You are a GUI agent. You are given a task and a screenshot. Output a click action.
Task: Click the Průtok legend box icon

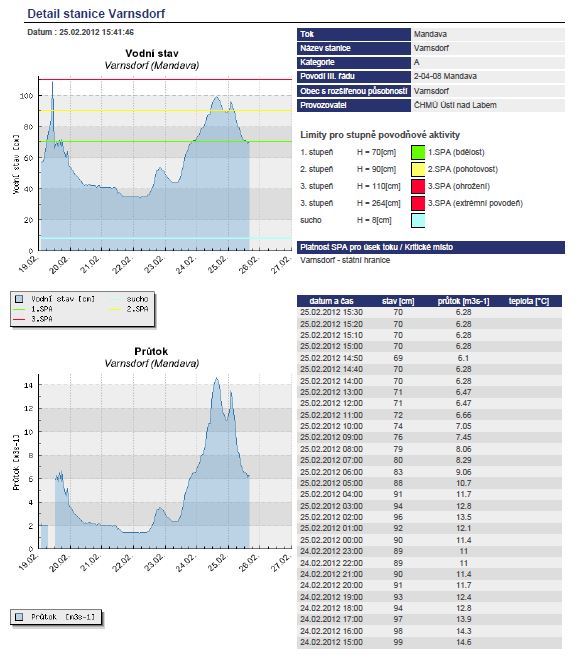click(19, 617)
